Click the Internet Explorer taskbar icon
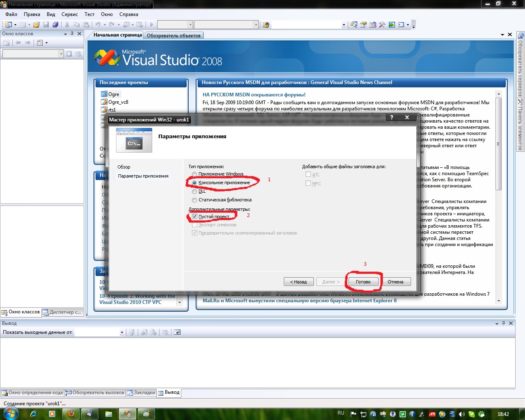Image resolution: width=525 pixels, height=420 pixels. (x=33, y=414)
